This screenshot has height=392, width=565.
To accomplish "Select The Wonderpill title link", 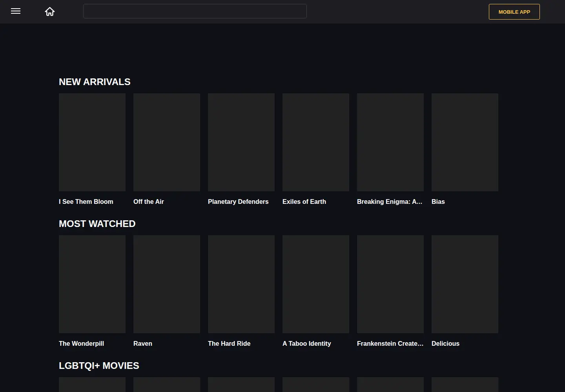I will tap(81, 343).
